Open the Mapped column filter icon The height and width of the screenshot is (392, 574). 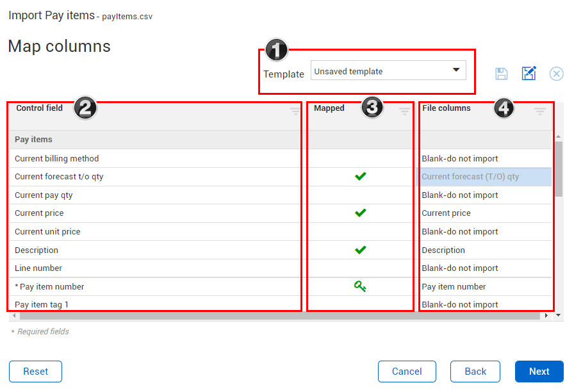[404, 111]
